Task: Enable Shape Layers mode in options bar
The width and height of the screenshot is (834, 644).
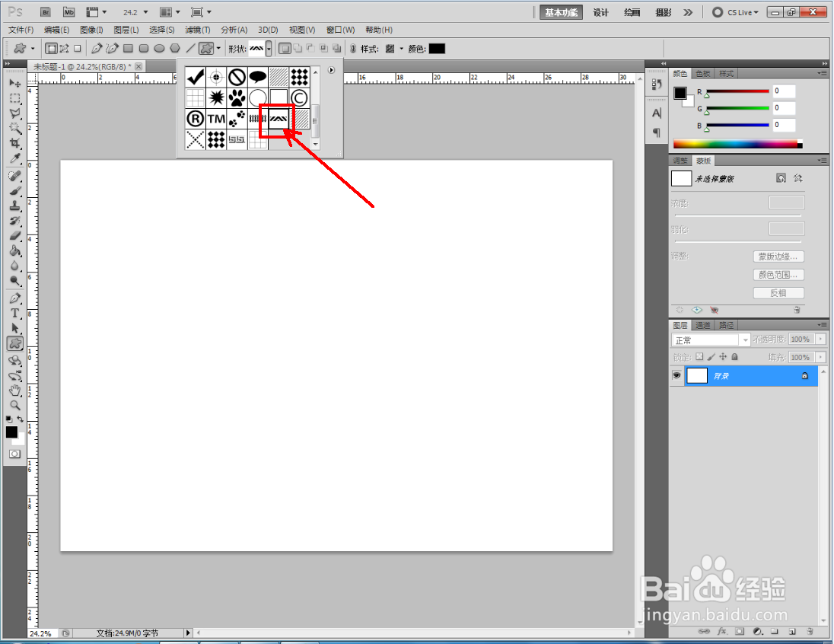Action: pos(51,49)
